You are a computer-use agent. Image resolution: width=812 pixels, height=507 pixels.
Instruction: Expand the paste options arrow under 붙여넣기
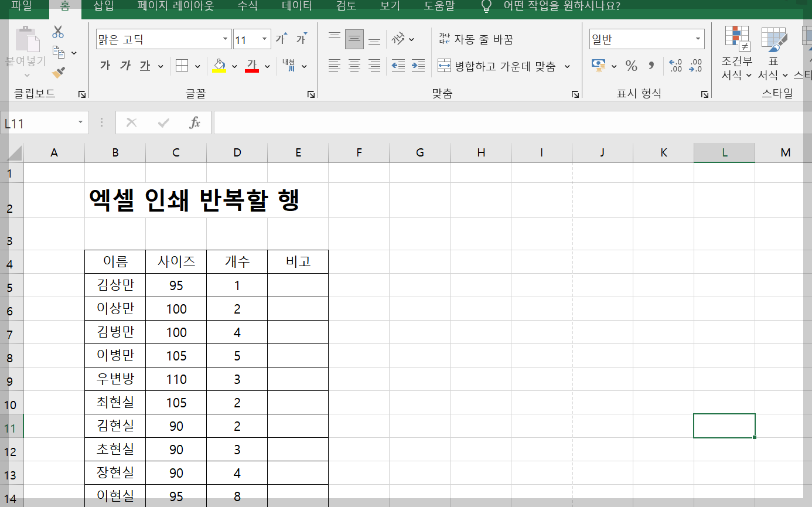pyautogui.click(x=27, y=75)
